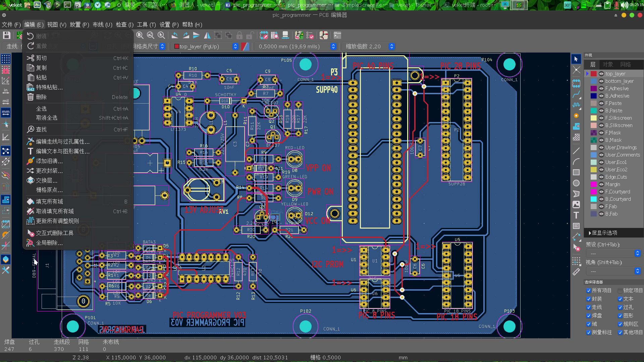Click the zoom to objects icon
Viewport: 644px width, 362px height.
click(x=151, y=35)
